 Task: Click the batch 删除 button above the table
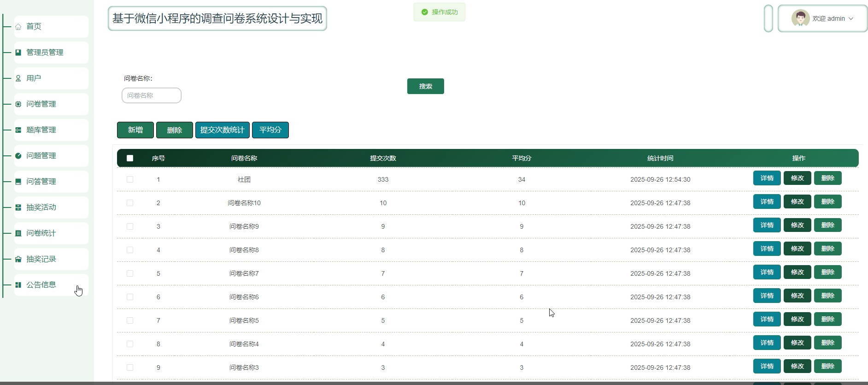[175, 130]
